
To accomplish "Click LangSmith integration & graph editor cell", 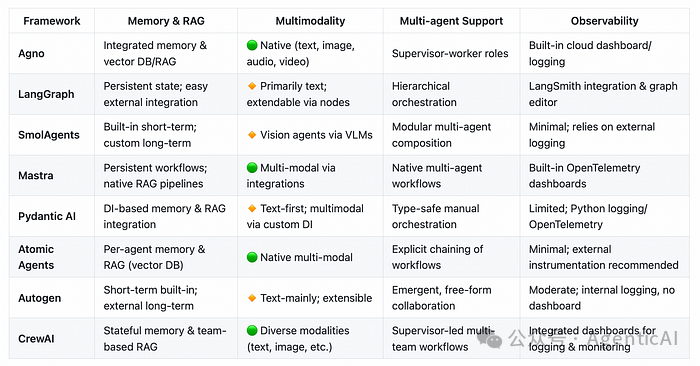I will click(604, 94).
